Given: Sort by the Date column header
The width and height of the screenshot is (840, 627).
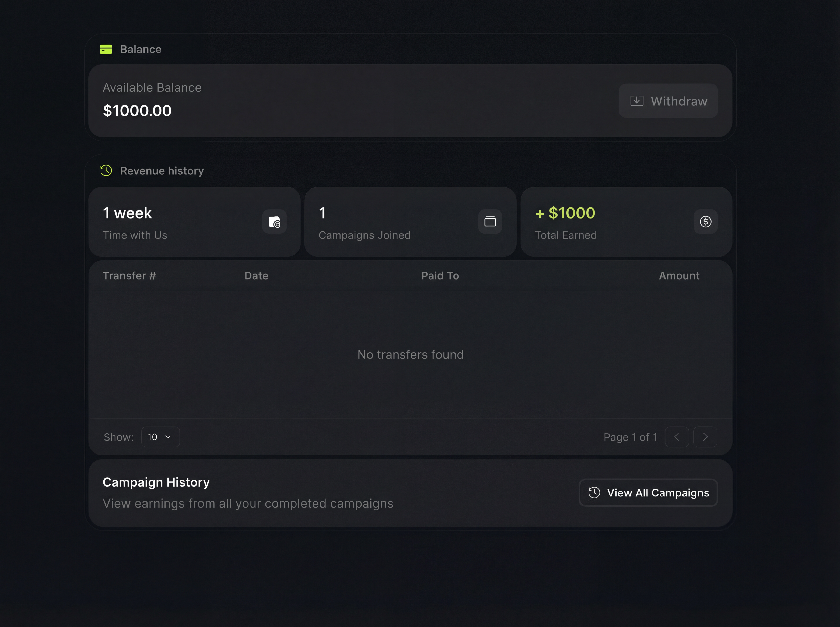Looking at the screenshot, I should click(256, 276).
